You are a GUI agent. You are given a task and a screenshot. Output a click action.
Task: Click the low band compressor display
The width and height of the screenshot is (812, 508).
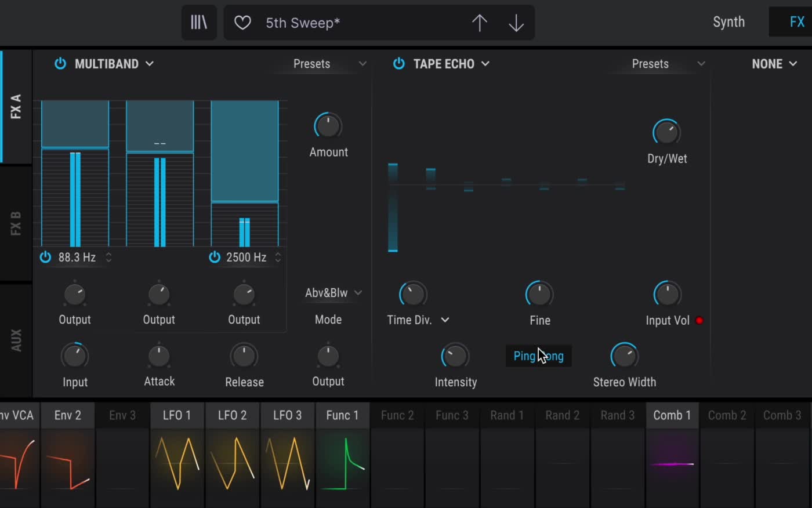click(x=75, y=173)
